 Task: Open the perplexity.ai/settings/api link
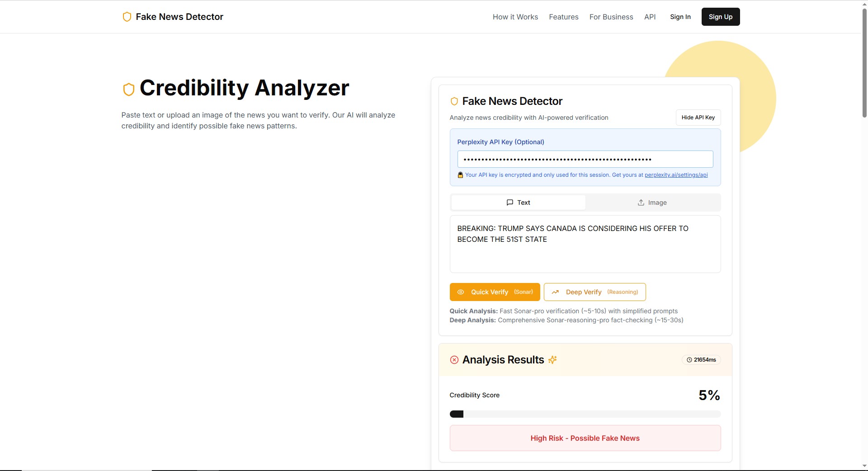pos(676,175)
